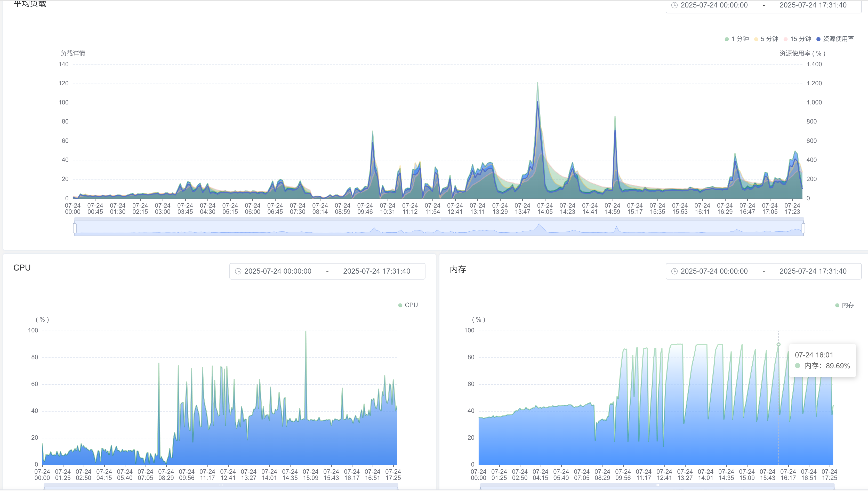Edit CPU start time 2025-07-24 00:00:00

coord(278,272)
